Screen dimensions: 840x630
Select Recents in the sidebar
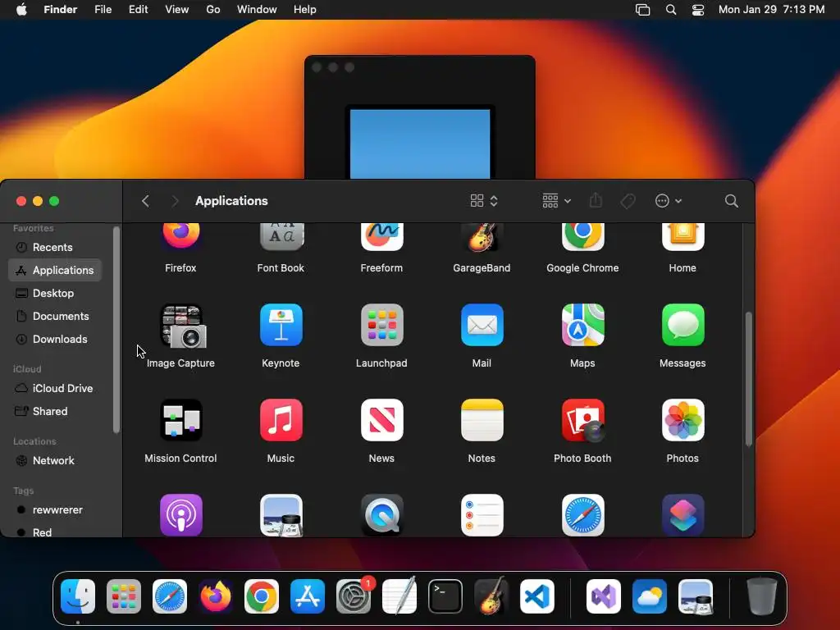[x=55, y=247]
